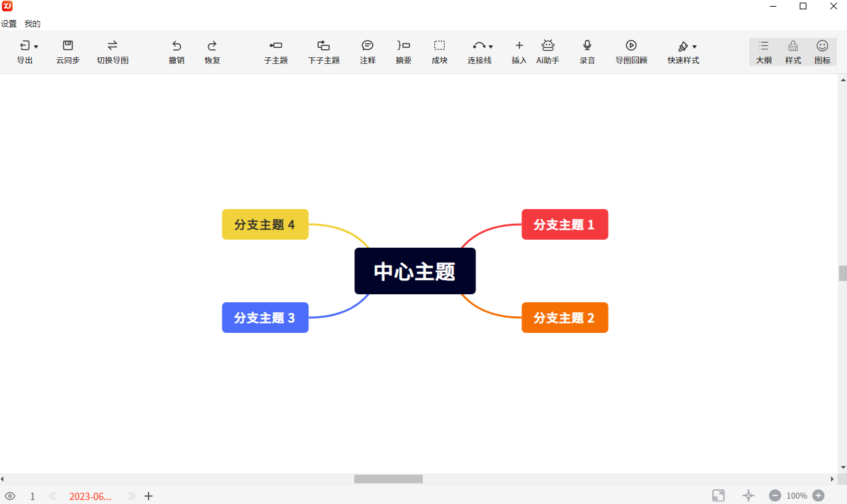
Task: Expand the 导出 export dropdown arrow
Action: (35, 45)
